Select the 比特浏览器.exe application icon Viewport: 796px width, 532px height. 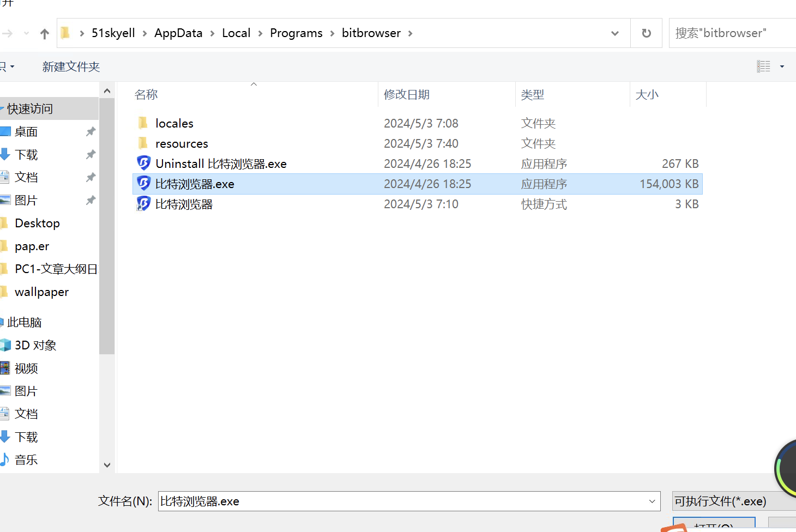tap(143, 184)
